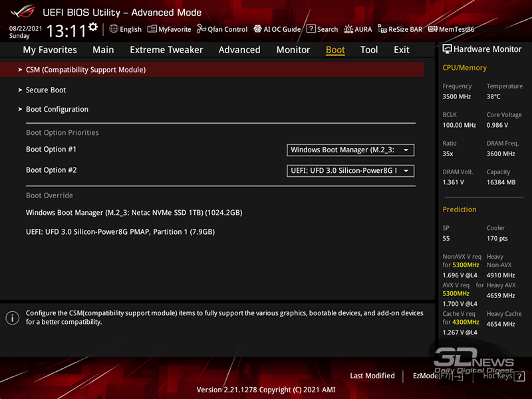Open the Search function
The width and height of the screenshot is (532, 399).
pos(322,29)
